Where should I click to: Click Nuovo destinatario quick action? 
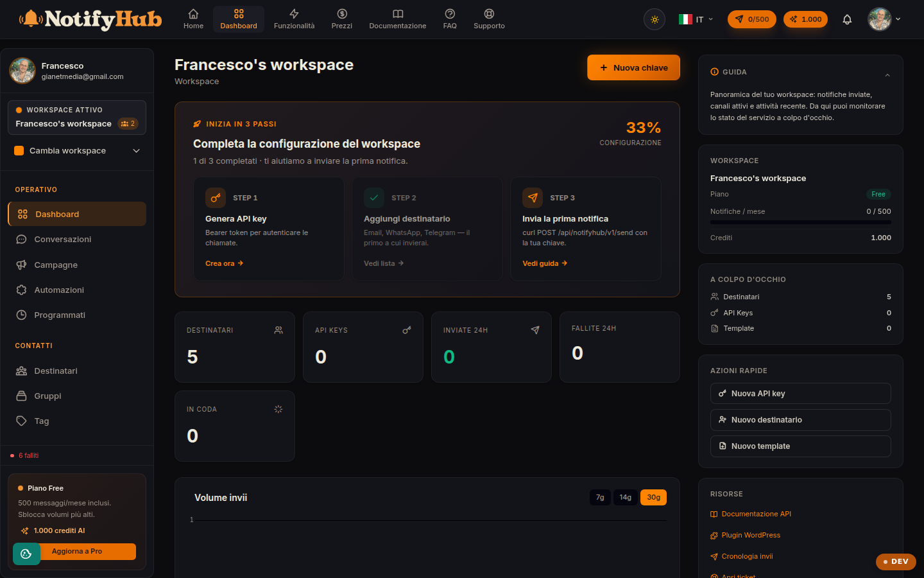pyautogui.click(x=801, y=420)
